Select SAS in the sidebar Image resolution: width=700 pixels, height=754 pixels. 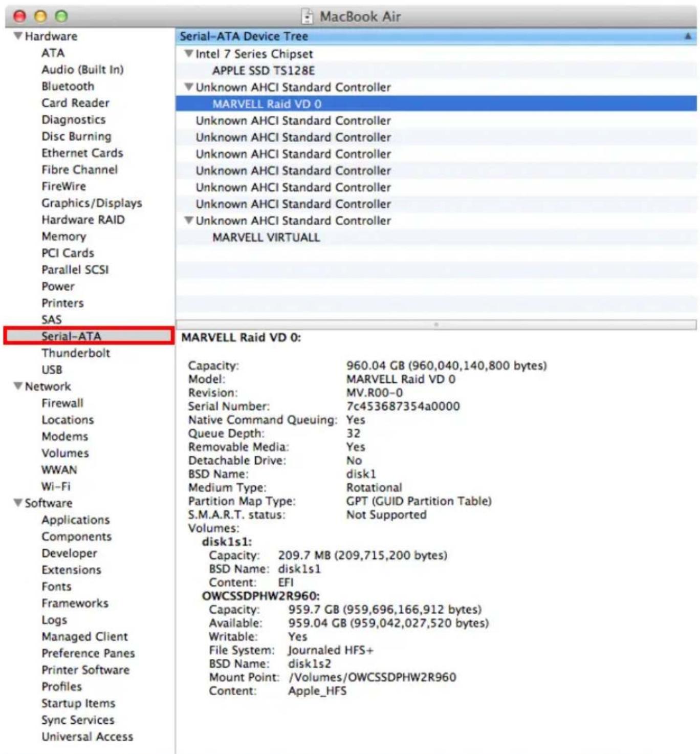(52, 319)
